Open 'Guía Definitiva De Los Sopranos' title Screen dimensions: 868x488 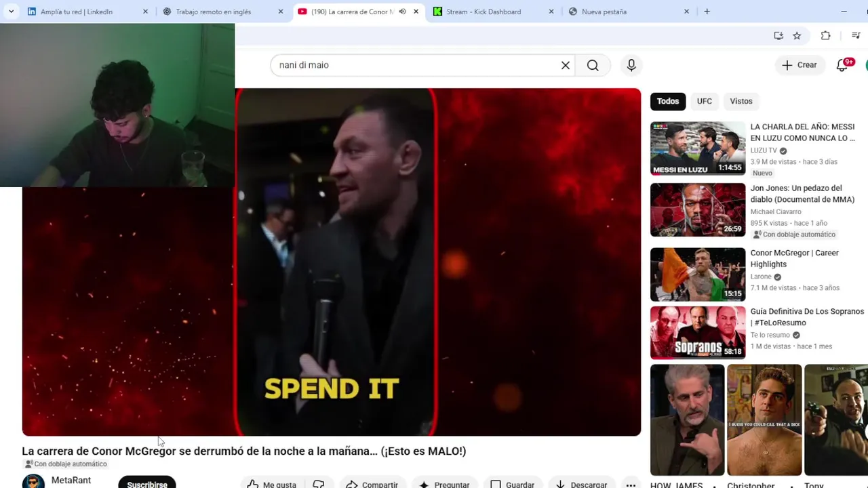point(807,317)
